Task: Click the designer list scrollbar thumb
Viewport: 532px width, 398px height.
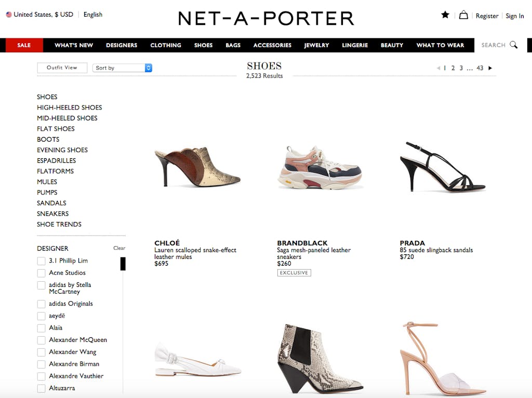Action: 123,264
